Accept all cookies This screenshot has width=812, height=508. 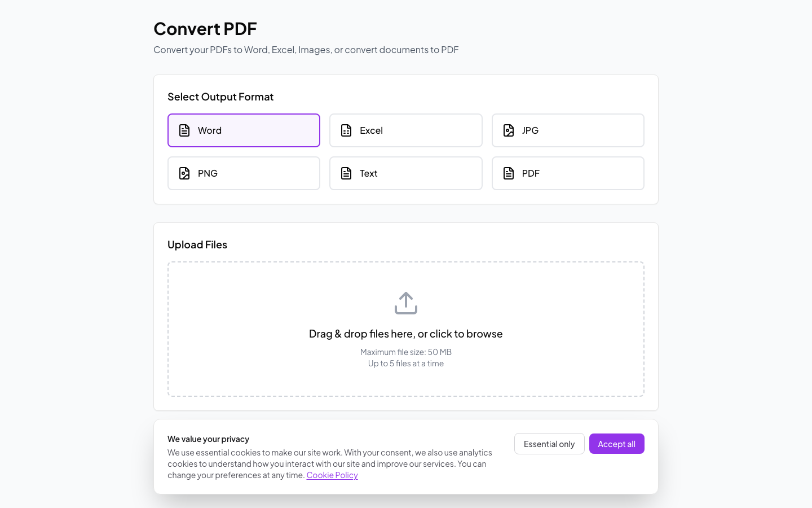616,444
